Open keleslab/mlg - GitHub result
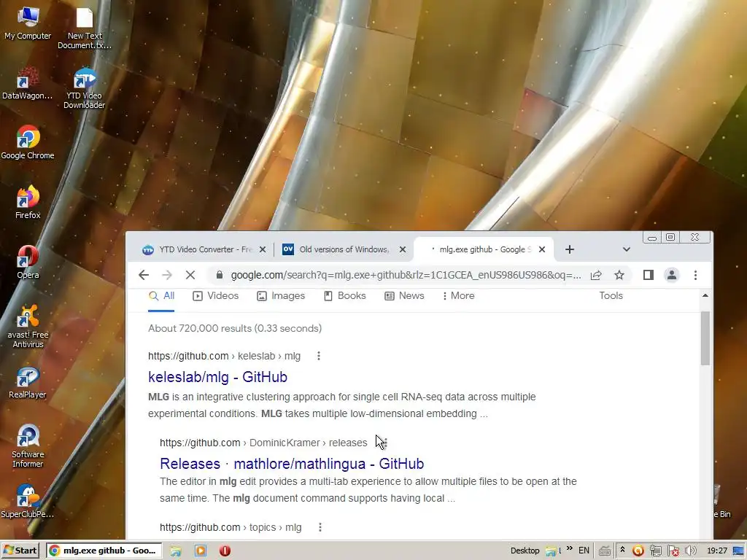Screen dimensions: 747x560 coord(217,377)
